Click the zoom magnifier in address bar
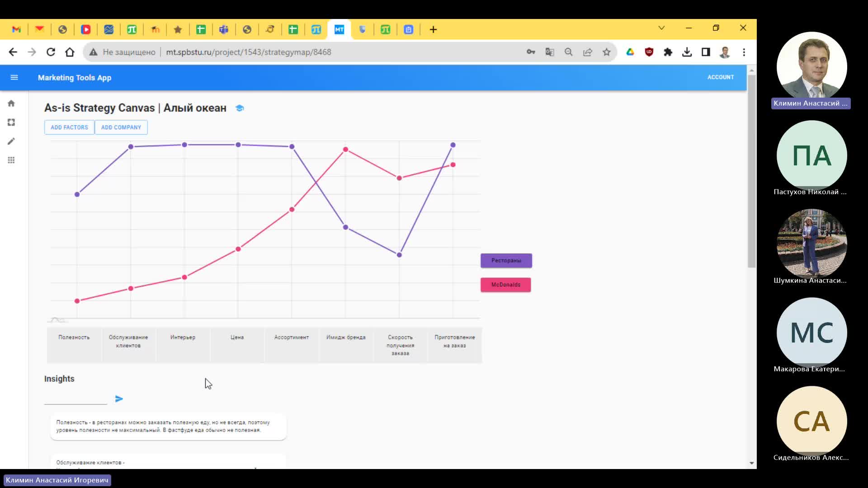 click(x=569, y=52)
